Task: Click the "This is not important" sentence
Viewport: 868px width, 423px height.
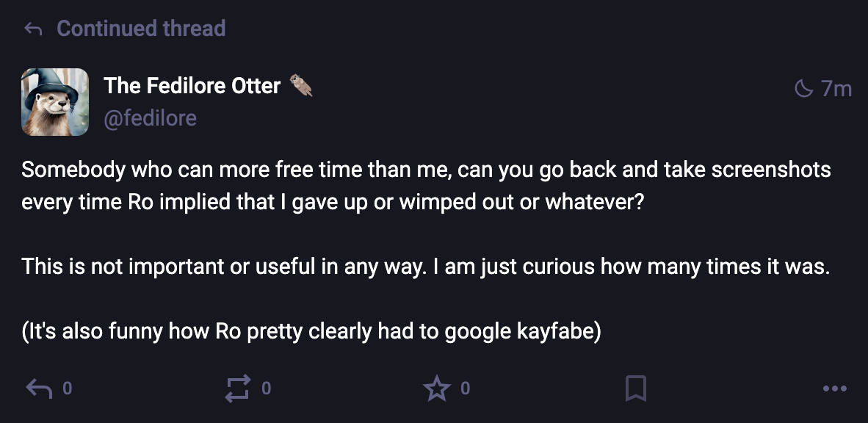Action: pyautogui.click(x=426, y=267)
